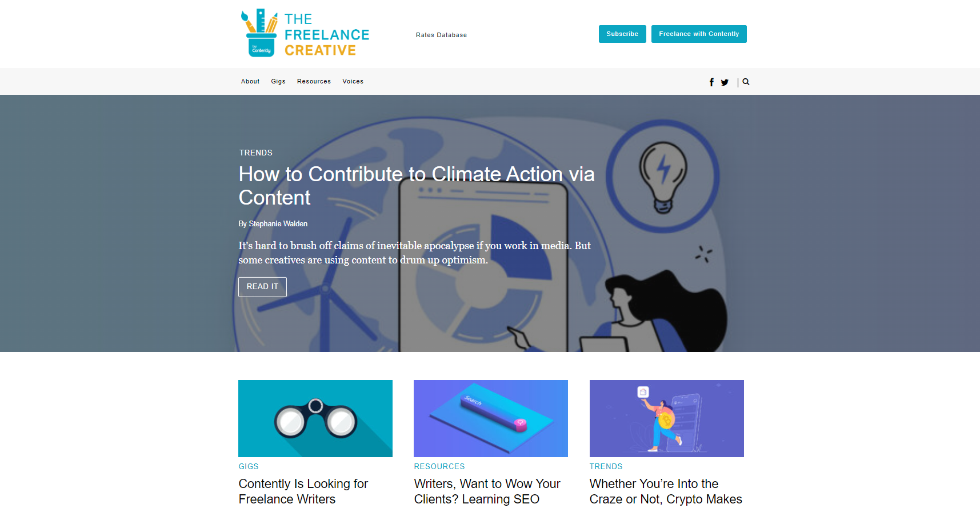Open the crypto coin illustration thumbnail
Viewport: 980px width, 508px height.
(x=667, y=418)
